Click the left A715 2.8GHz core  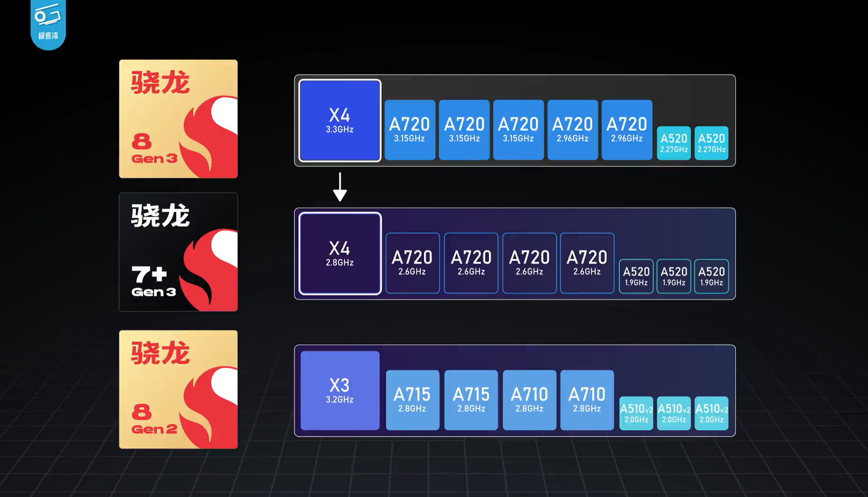pyautogui.click(x=412, y=400)
